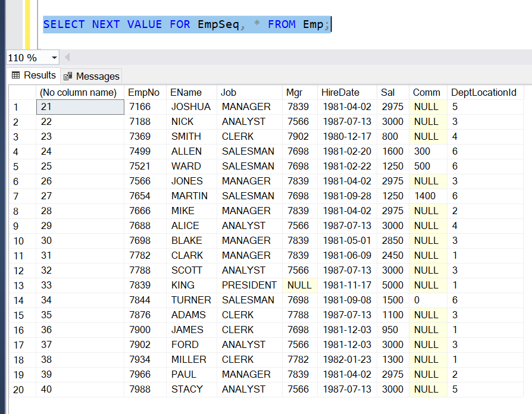Click the left scroll arrow next to zoom control

[x=67, y=57]
